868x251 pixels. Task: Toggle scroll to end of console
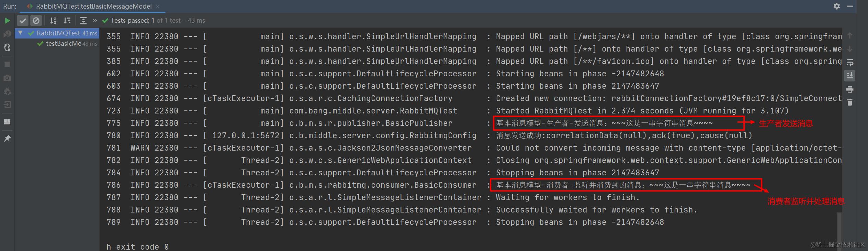[x=850, y=76]
